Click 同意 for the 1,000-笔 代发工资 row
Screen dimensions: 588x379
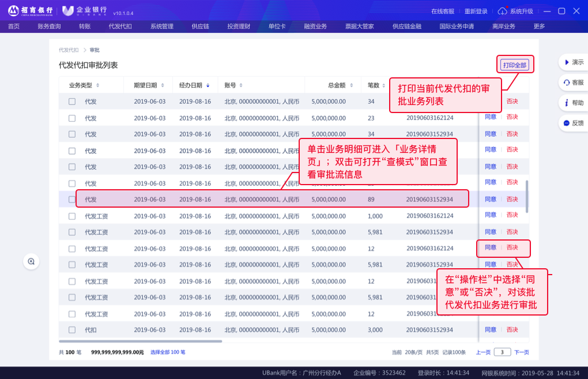click(x=491, y=215)
